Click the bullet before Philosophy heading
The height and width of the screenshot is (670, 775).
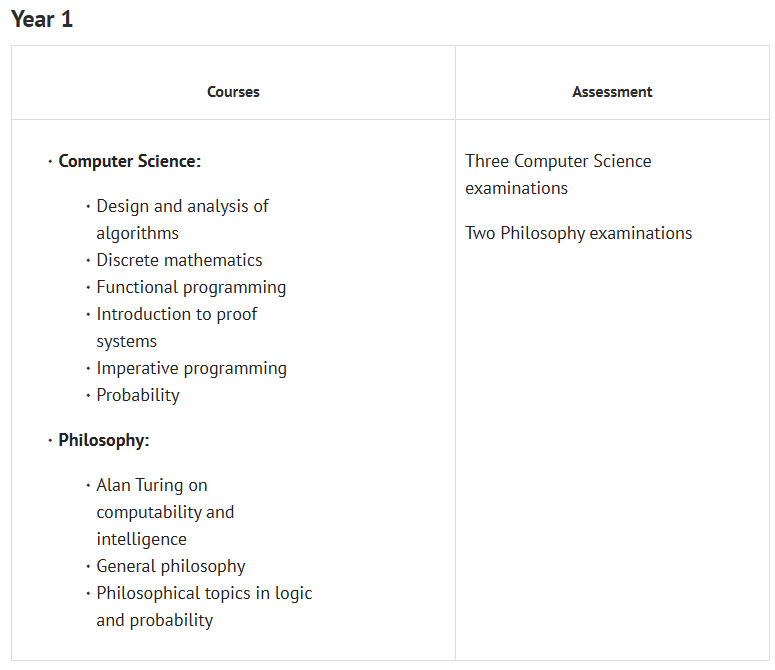(x=50, y=441)
